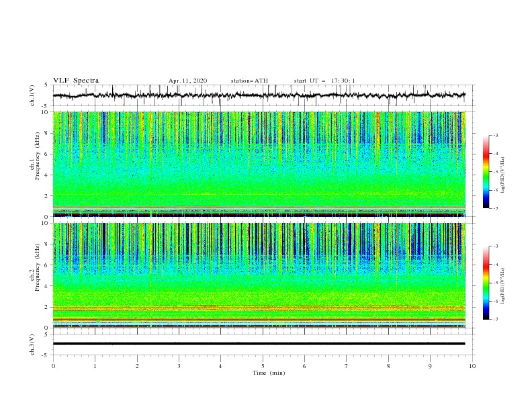Viewport: 532px width, 411px height.
Task: Click inside the ch.2 spectrogram panel
Action: click(x=259, y=275)
